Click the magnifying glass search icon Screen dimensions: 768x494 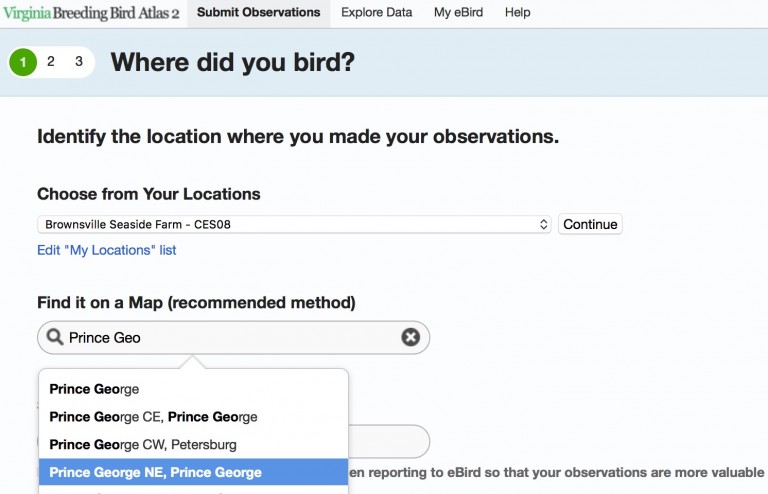click(55, 338)
